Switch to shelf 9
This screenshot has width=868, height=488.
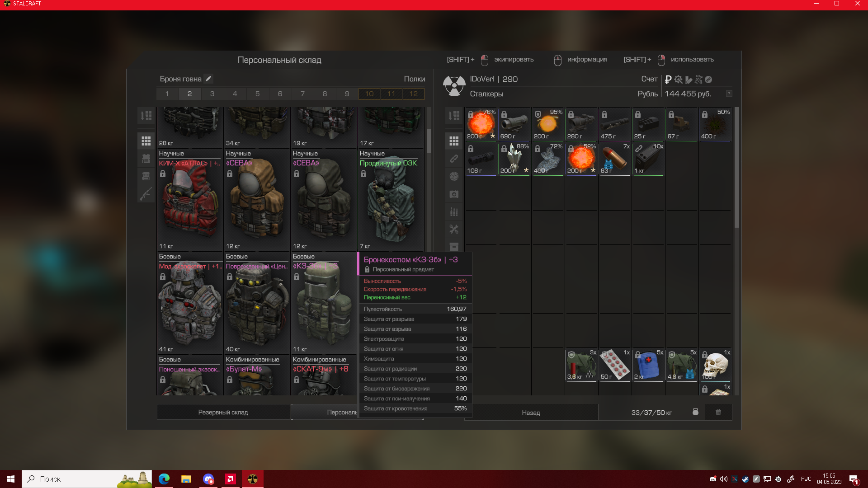click(347, 94)
